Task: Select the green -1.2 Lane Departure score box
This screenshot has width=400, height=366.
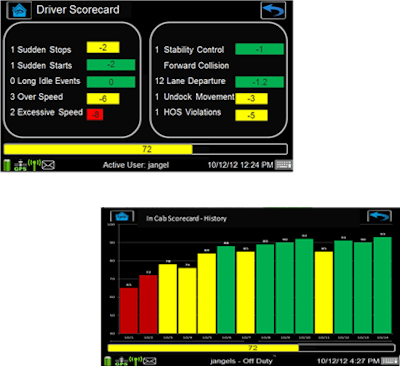Action: [259, 82]
